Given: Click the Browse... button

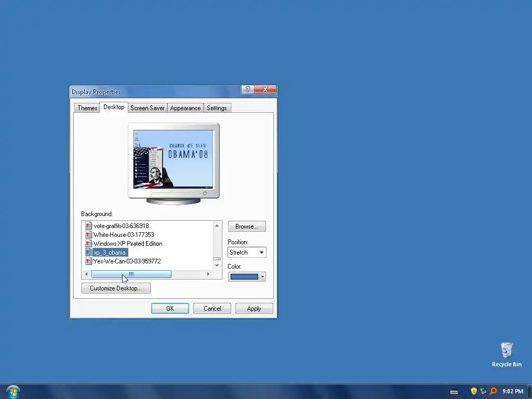Looking at the screenshot, I should pos(247,227).
